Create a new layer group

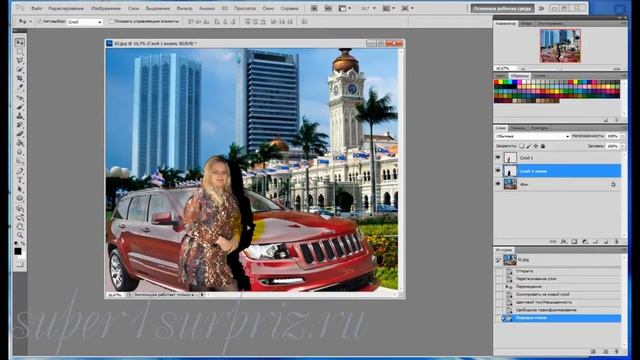tap(595, 242)
